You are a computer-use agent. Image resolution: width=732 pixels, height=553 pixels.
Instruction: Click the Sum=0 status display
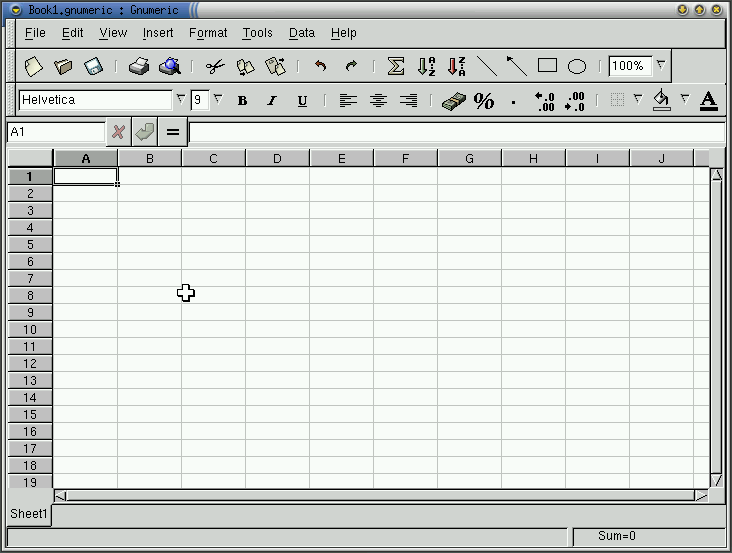649,537
